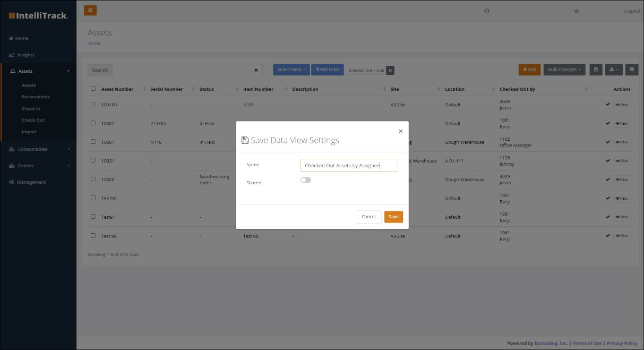Follow the Home breadcrumb link
This screenshot has height=350, width=644.
[94, 44]
